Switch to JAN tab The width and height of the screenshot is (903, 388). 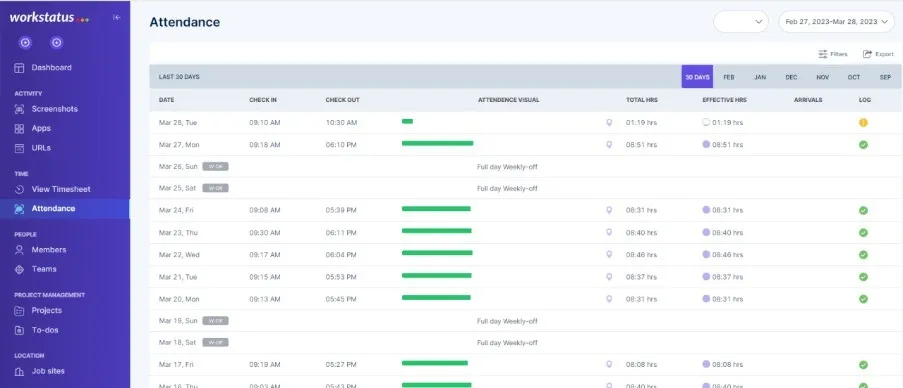[x=760, y=77]
